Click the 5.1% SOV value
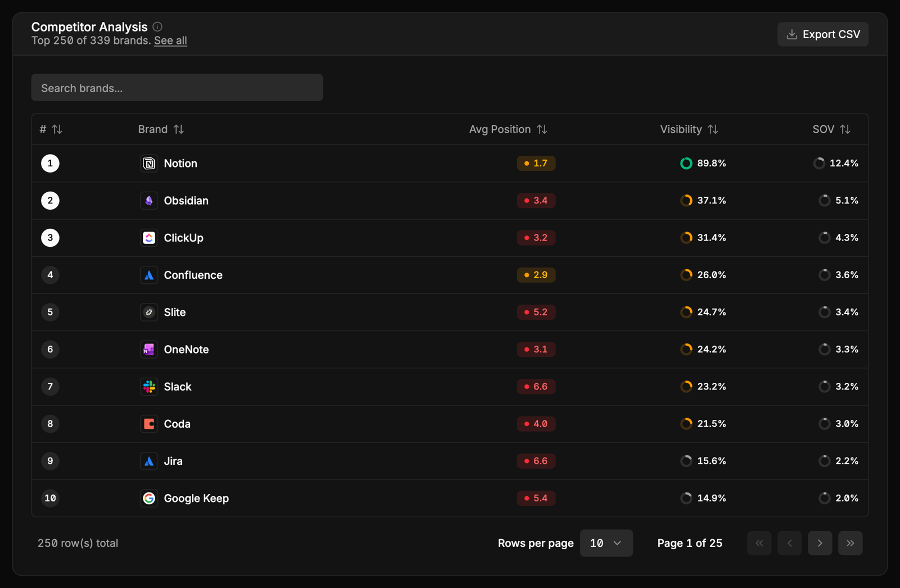 (847, 201)
